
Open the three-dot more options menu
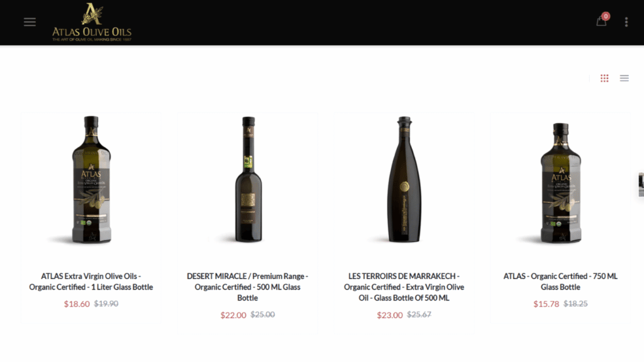626,22
